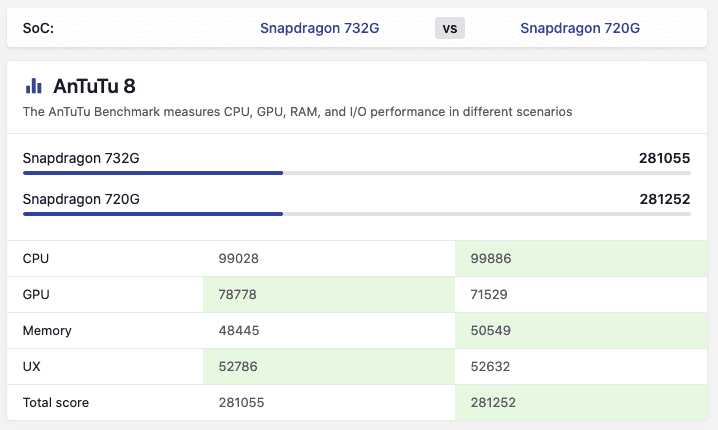Open the Snapdragon 732G link
This screenshot has height=430, width=718.
point(319,28)
